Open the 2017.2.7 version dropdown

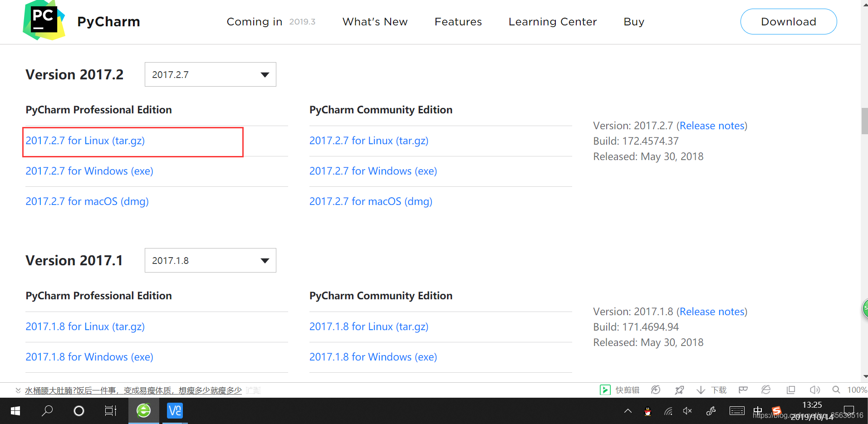(211, 74)
